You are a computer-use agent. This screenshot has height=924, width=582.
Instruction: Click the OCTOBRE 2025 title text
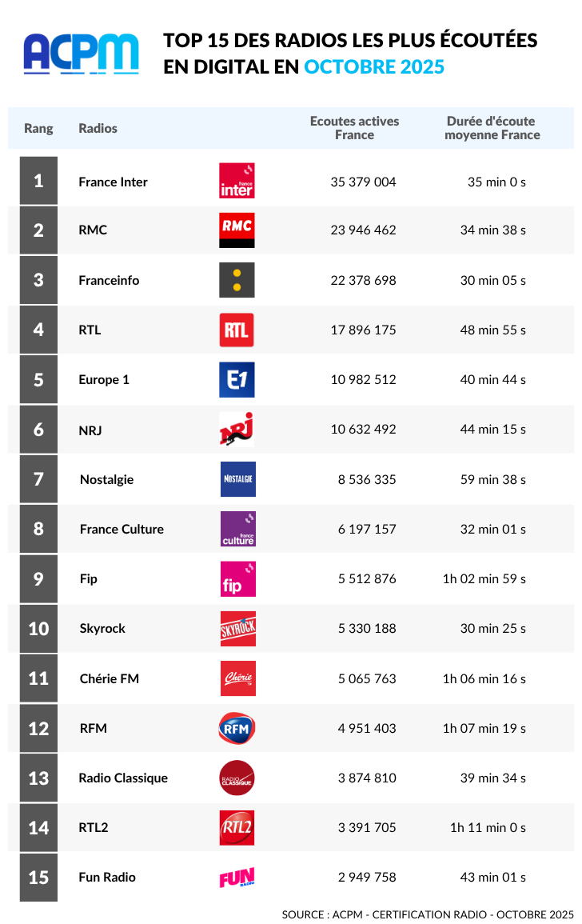pos(374,66)
